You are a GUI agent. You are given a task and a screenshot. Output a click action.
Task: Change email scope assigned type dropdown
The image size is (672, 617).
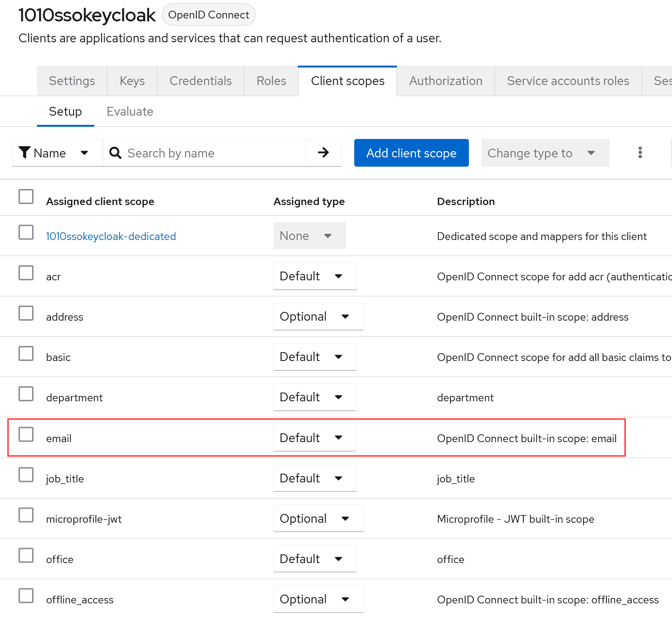point(315,438)
